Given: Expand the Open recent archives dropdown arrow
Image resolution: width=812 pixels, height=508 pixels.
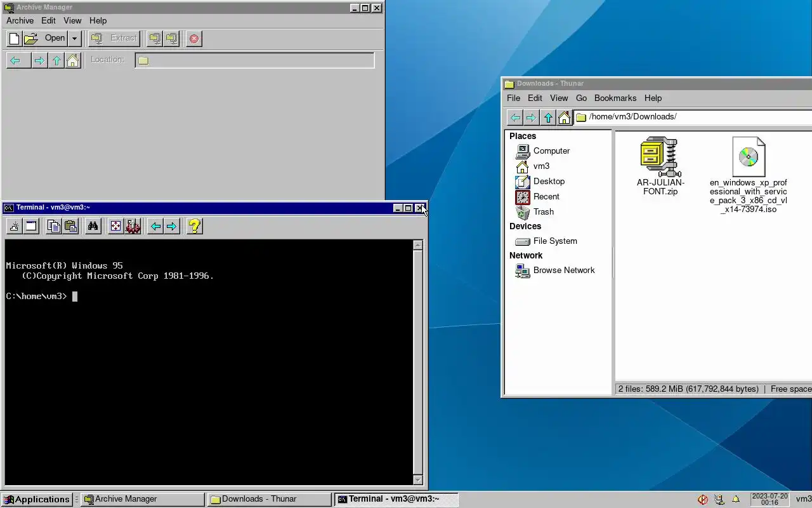Looking at the screenshot, I should coord(74,39).
